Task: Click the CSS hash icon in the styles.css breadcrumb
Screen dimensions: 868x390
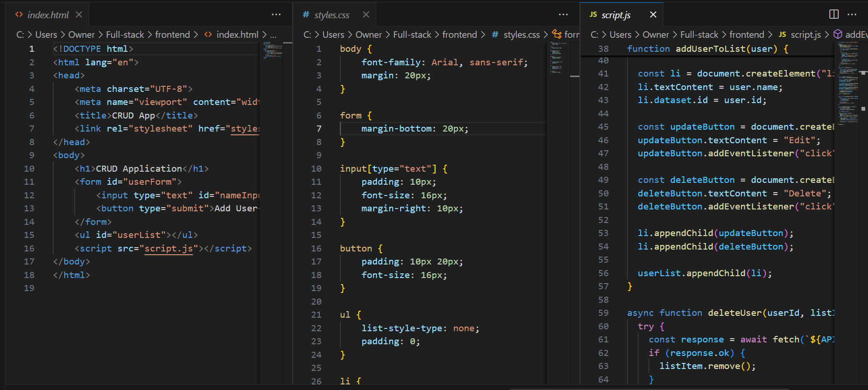Action: point(495,35)
